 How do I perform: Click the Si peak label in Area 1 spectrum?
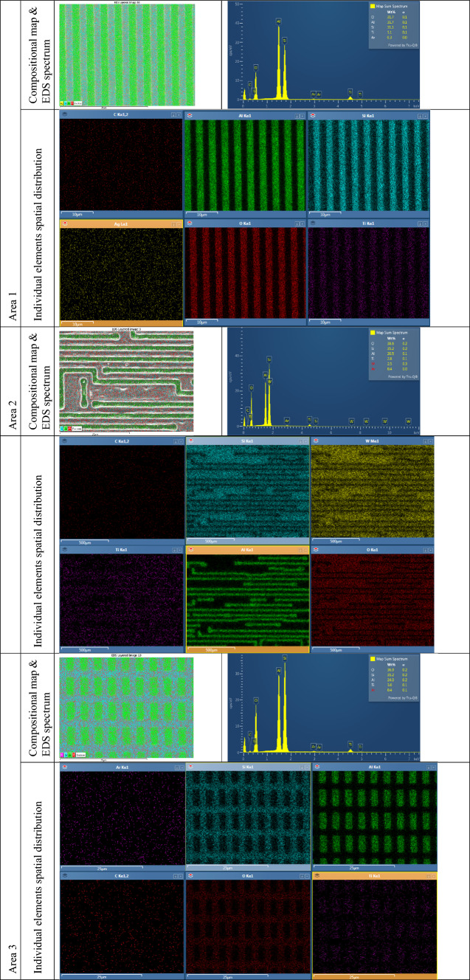285,39
